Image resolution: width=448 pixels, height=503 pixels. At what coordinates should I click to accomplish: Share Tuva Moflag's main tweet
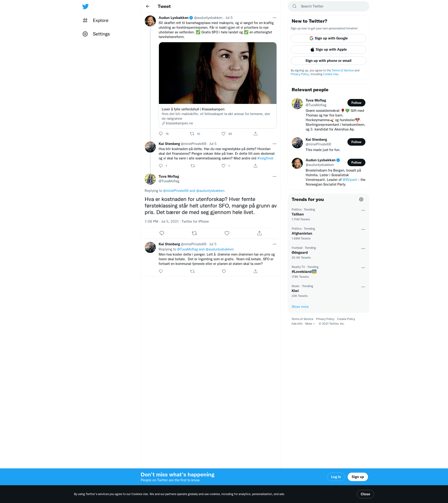(x=259, y=233)
